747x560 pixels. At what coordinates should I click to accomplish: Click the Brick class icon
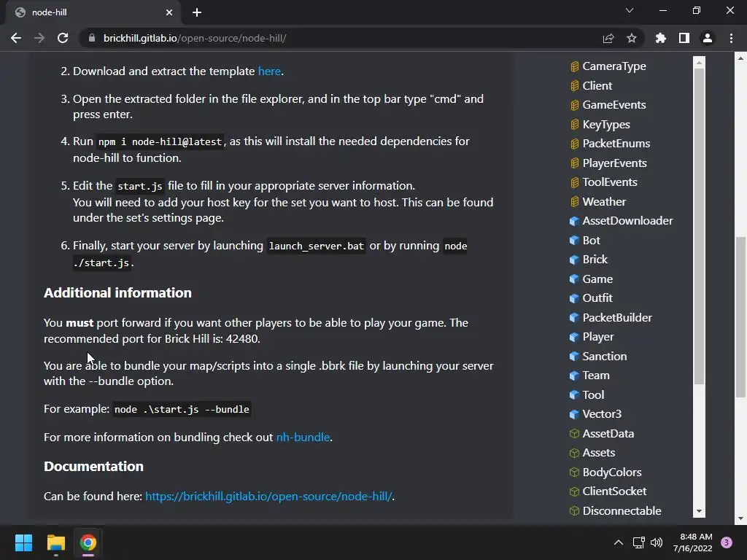(575, 260)
